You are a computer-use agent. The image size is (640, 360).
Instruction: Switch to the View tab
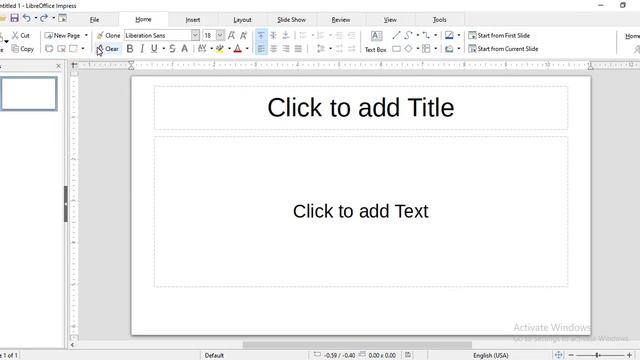(390, 20)
